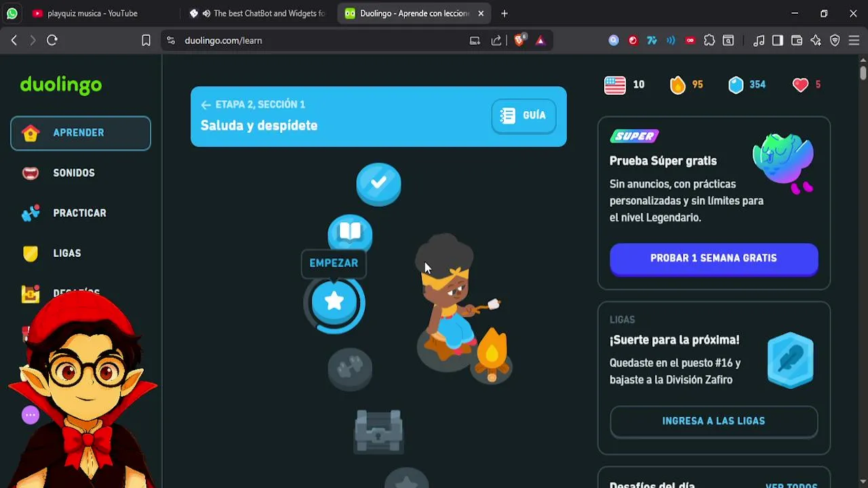Click the locked treasure chest node

pos(379,431)
